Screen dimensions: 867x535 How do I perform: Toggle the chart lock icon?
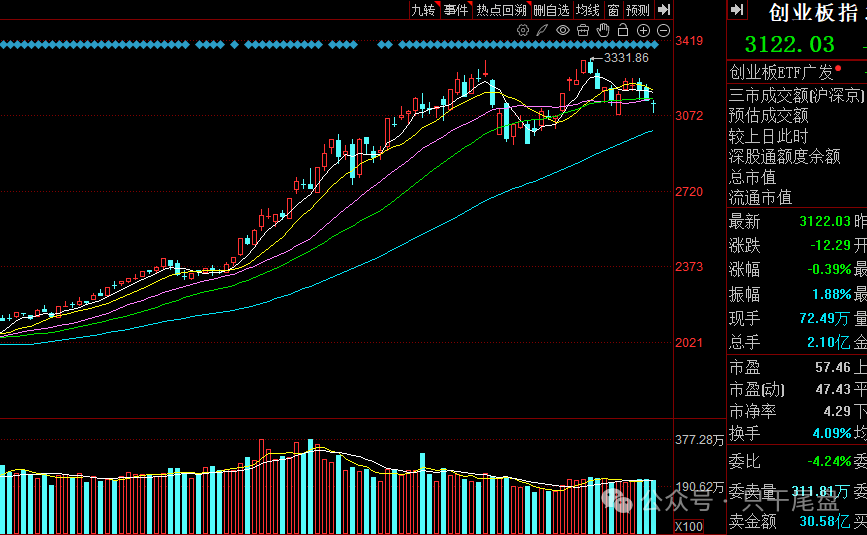pyautogui.click(x=623, y=30)
